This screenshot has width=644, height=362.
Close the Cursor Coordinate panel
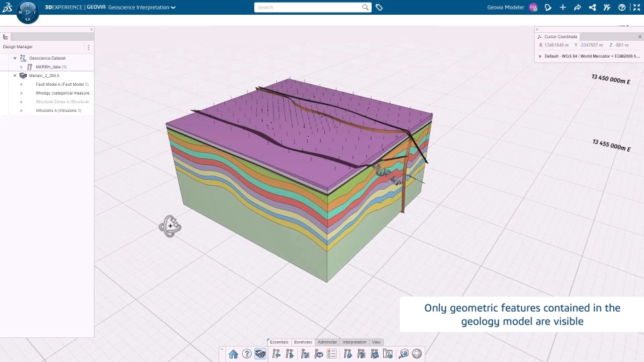[x=640, y=36]
